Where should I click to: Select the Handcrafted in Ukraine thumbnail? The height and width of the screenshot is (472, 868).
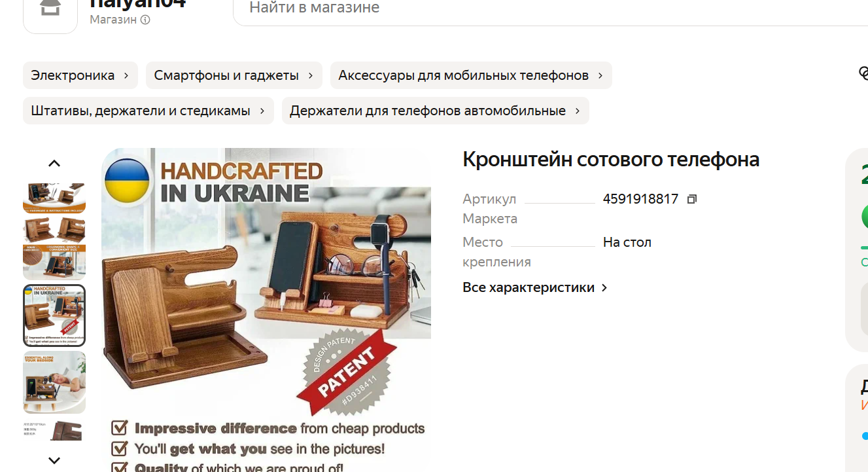click(54, 316)
